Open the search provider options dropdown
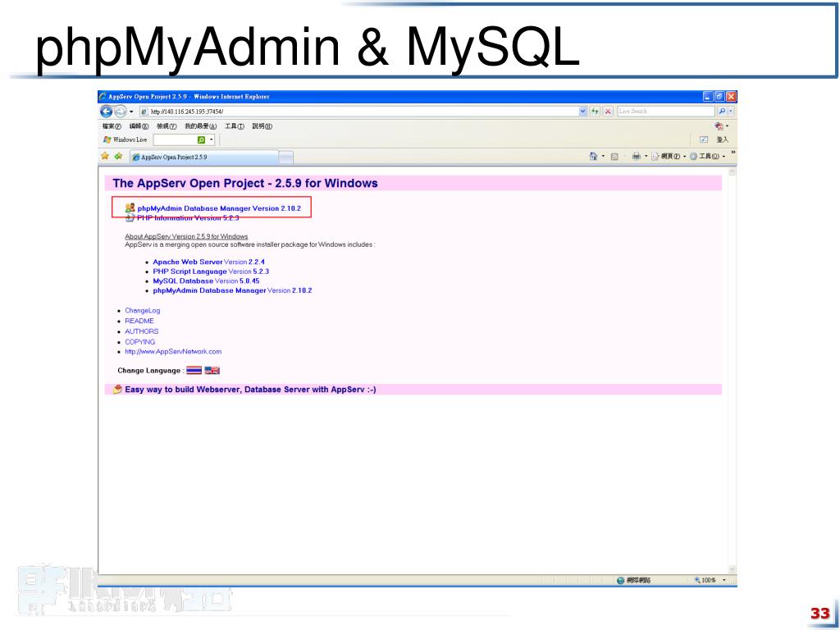This screenshot has width=840, height=630. tap(731, 112)
